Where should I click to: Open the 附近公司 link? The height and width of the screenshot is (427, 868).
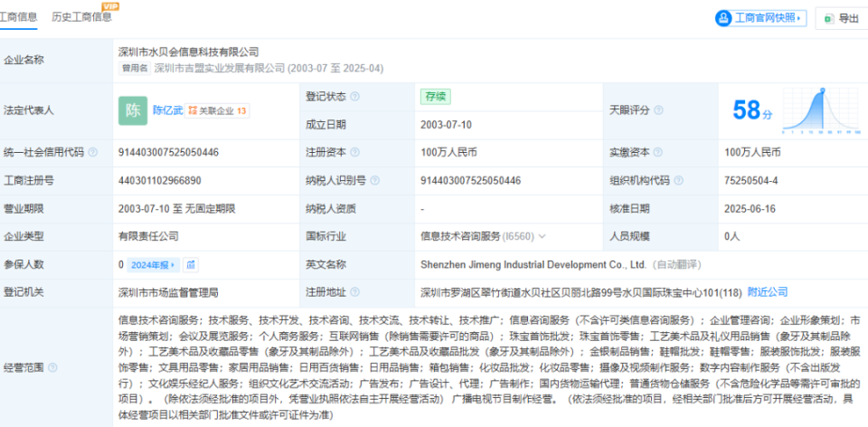coord(768,292)
